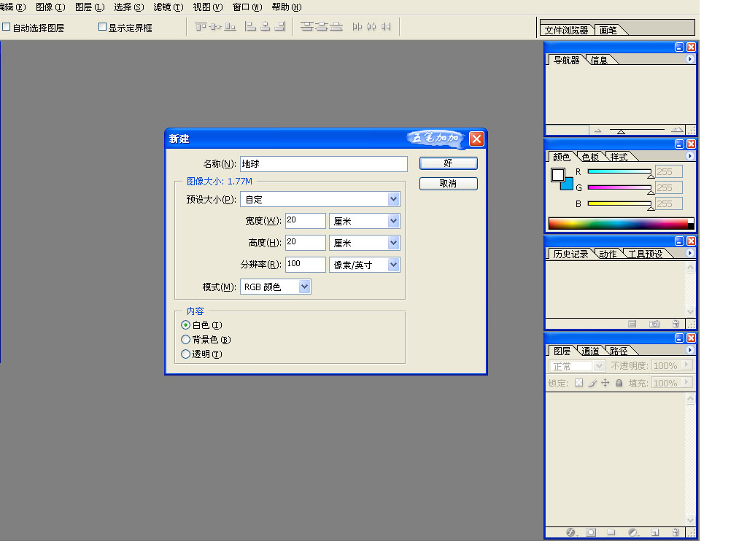Screen dimensions: 747x560
Task: Select the 白色 content radio button
Action: (186, 325)
